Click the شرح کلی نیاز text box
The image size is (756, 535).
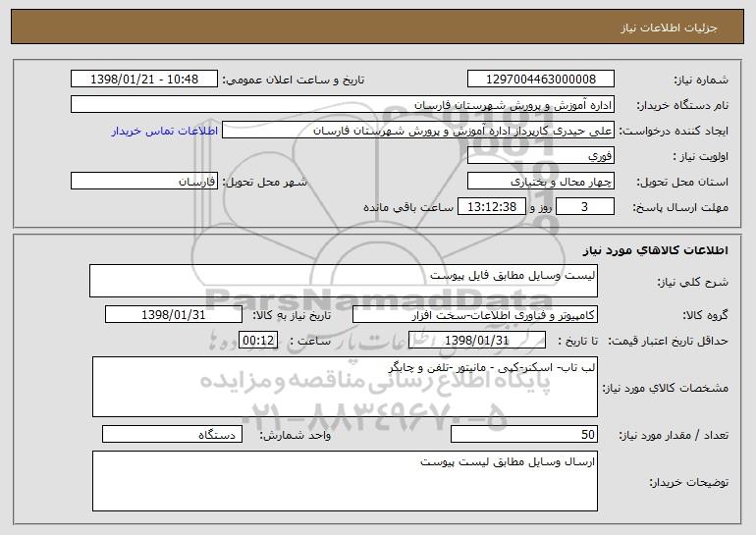(x=344, y=281)
